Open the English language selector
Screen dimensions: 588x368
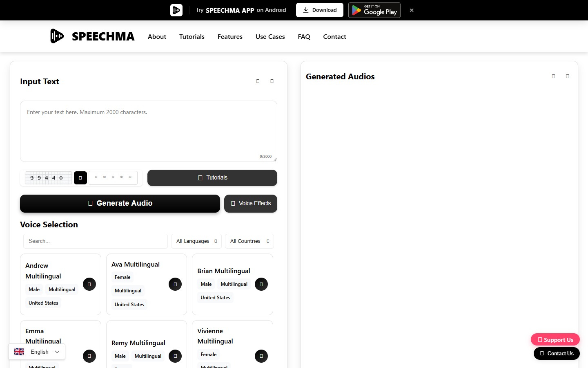[37, 352]
